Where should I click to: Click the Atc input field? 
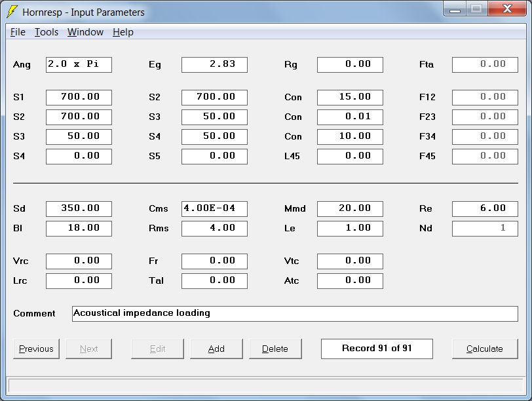pos(350,281)
